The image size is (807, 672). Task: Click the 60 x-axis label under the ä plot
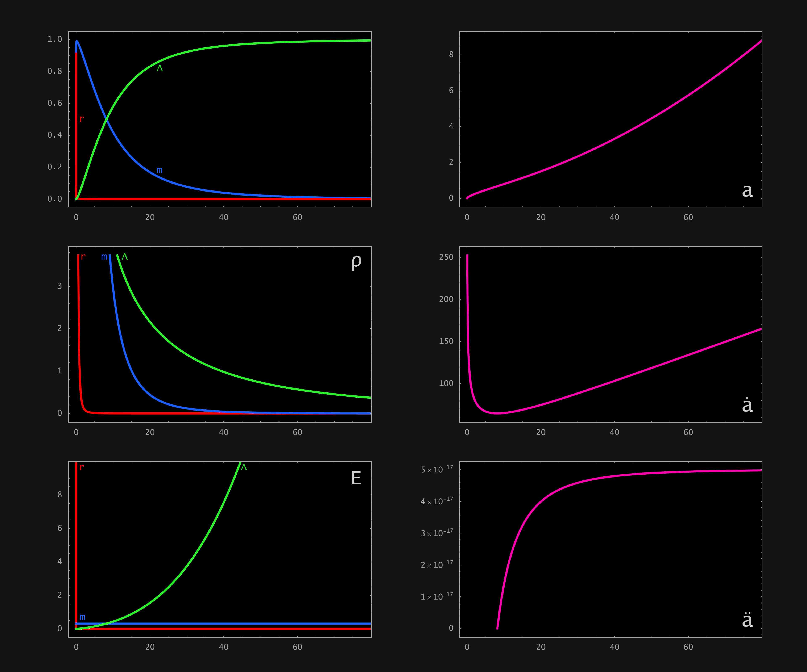tap(688, 647)
